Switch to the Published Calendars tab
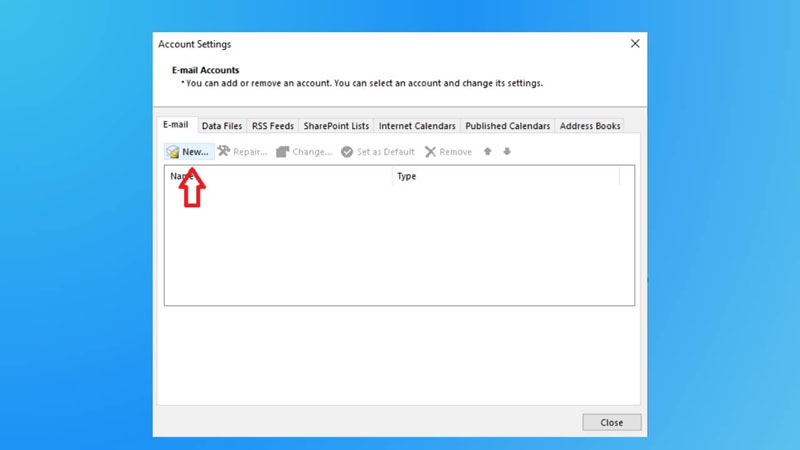 508,126
